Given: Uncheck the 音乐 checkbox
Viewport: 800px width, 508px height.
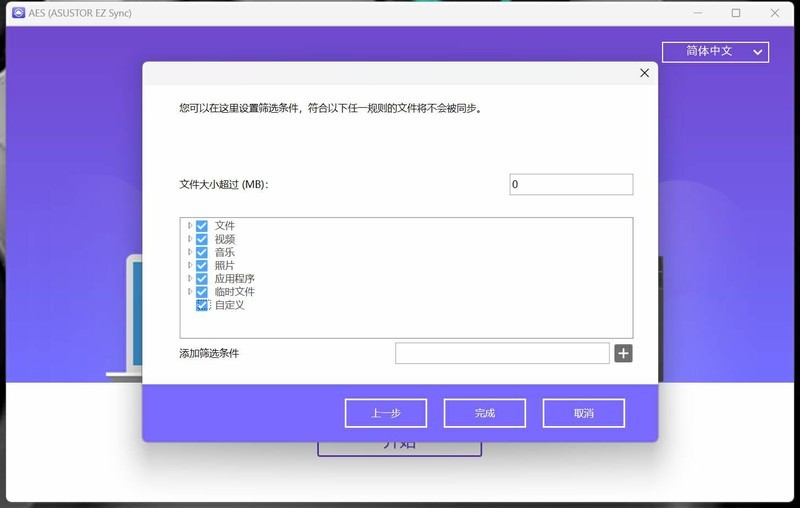Looking at the screenshot, I should coord(202,252).
